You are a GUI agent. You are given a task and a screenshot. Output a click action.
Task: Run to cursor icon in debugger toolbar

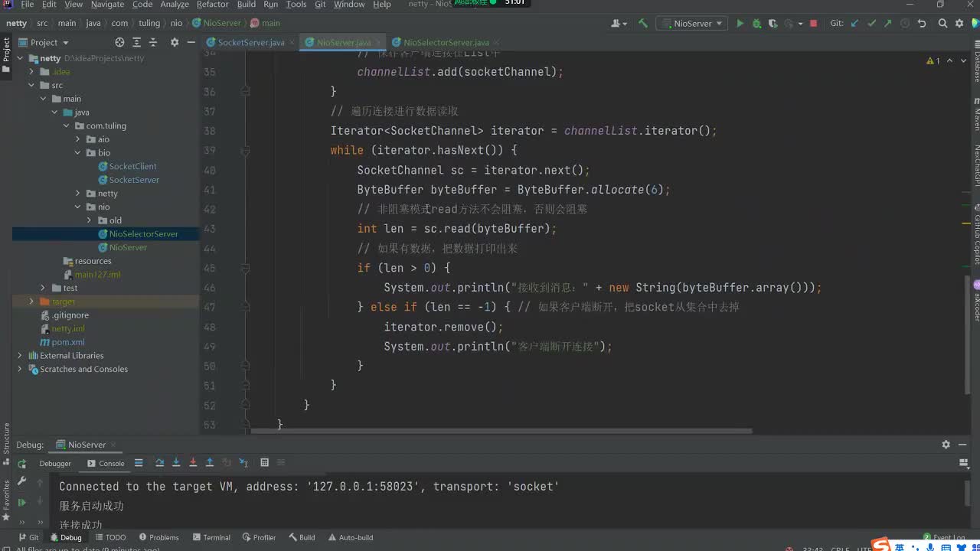tap(243, 463)
